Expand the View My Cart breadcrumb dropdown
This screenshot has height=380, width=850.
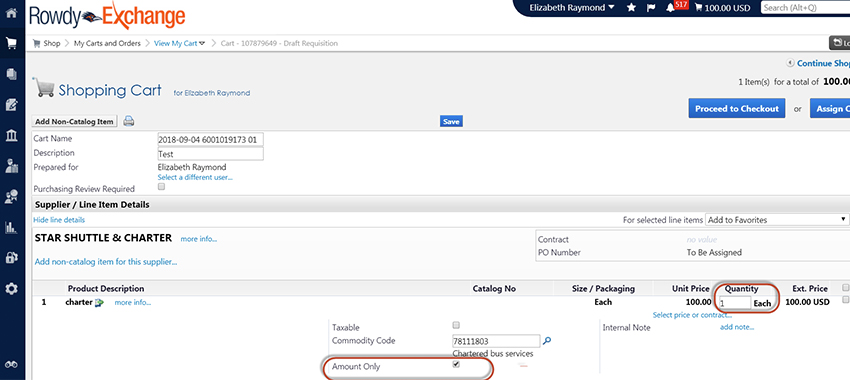tap(203, 43)
